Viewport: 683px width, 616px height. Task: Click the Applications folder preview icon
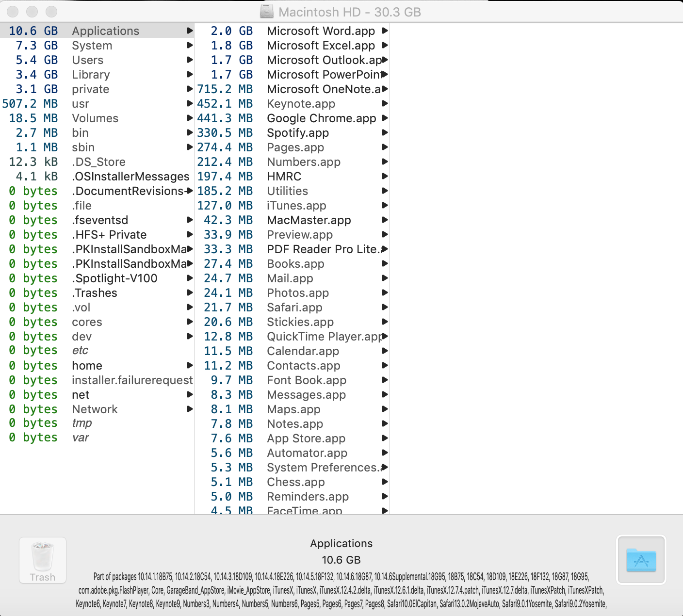(x=641, y=560)
